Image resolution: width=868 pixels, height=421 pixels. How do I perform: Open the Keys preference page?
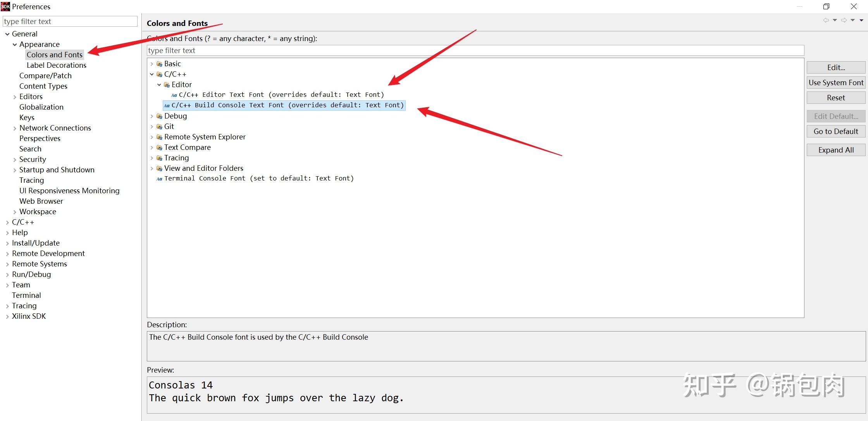point(27,117)
